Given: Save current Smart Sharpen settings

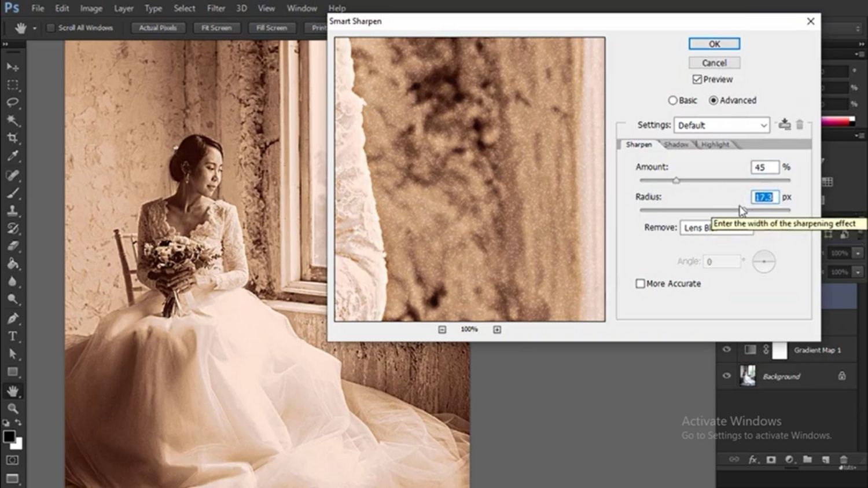Looking at the screenshot, I should point(784,124).
